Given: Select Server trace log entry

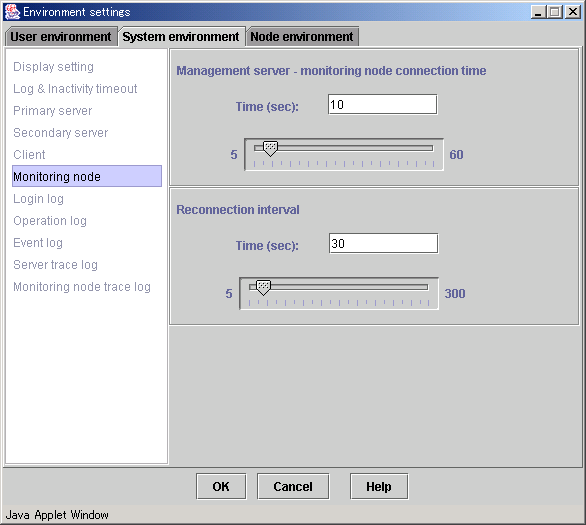Looking at the screenshot, I should [x=55, y=265].
